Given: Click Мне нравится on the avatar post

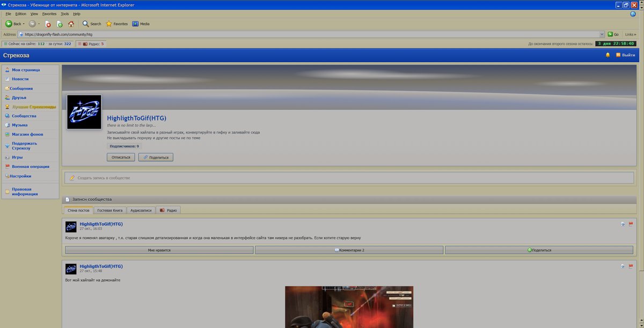Looking at the screenshot, I should pos(159,250).
